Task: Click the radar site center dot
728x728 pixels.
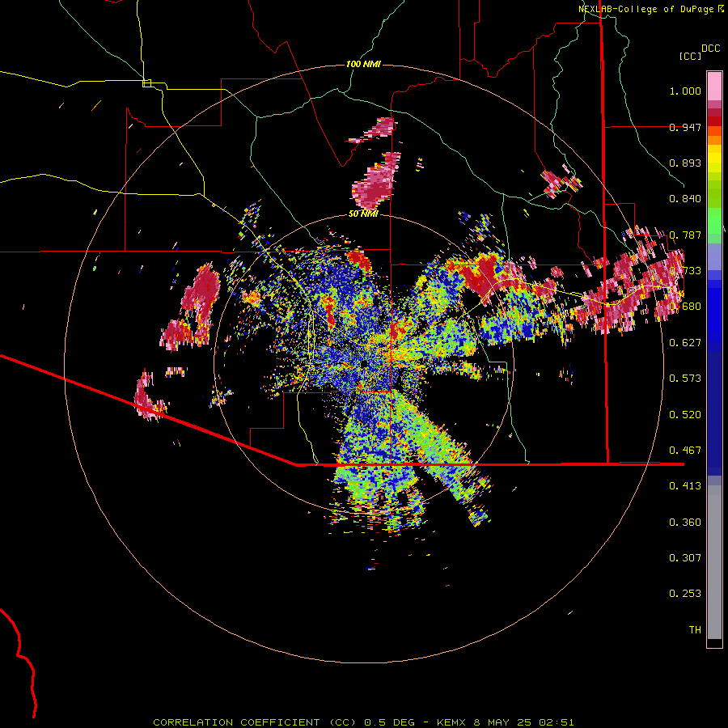Action: 364,363
